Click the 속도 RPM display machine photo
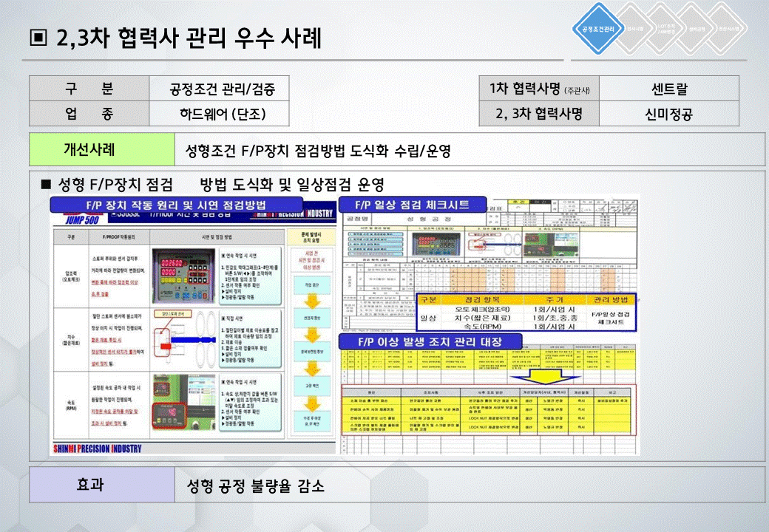Image resolution: width=769 pixels, height=532 pixels. click(183, 402)
